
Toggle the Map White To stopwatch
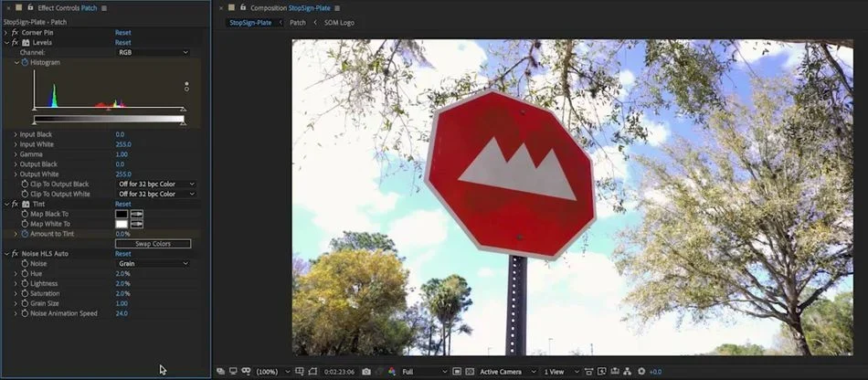(x=25, y=224)
